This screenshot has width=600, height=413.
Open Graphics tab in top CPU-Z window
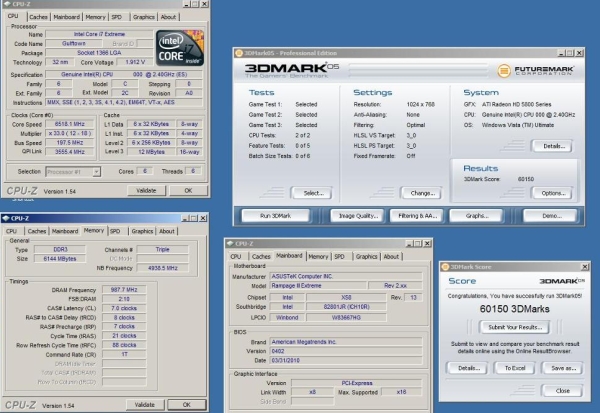(x=144, y=17)
